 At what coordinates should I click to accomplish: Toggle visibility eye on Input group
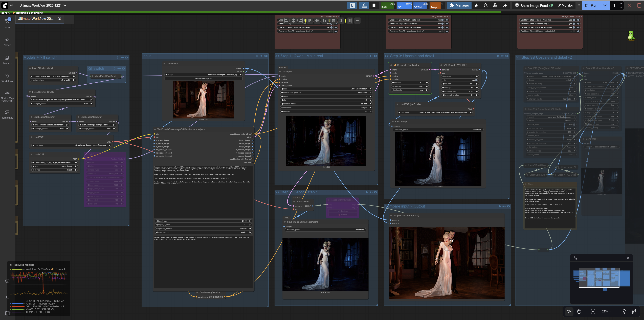click(266, 56)
